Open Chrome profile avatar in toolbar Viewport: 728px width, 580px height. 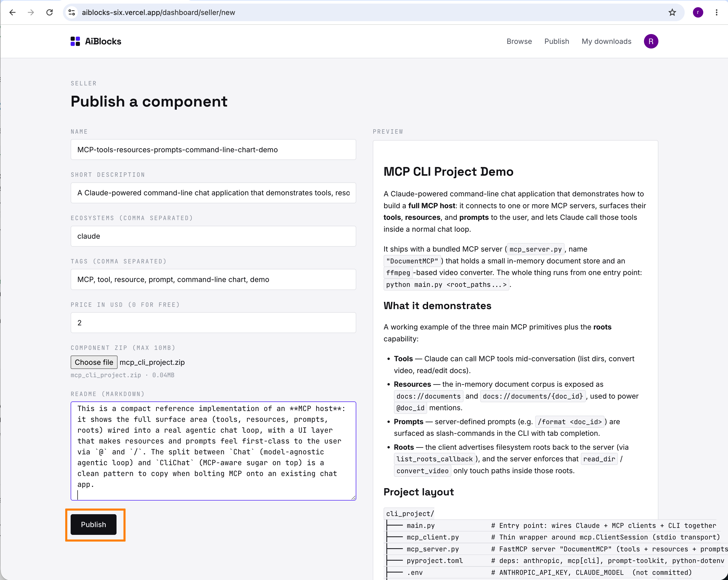698,12
